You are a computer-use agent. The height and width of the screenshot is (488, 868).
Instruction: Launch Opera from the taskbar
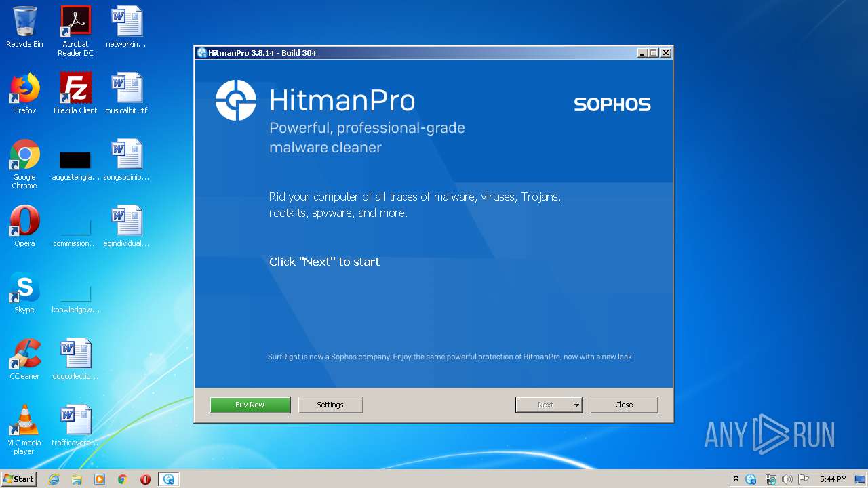point(145,479)
